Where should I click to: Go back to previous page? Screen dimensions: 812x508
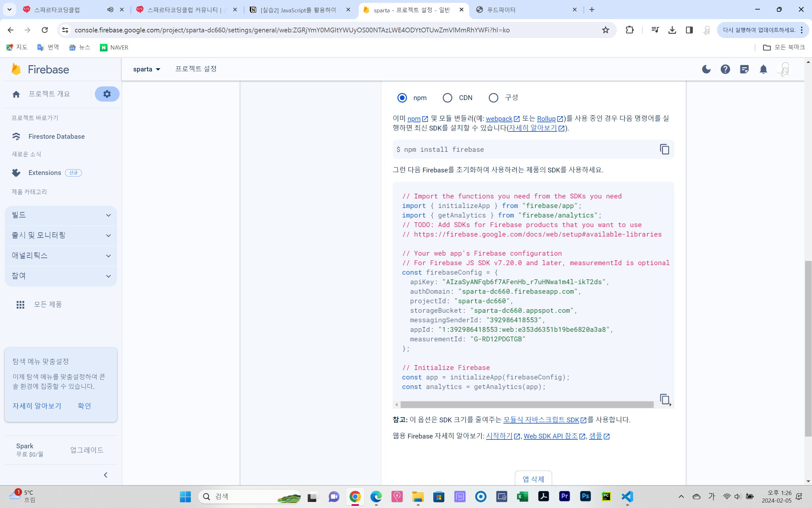click(x=10, y=30)
